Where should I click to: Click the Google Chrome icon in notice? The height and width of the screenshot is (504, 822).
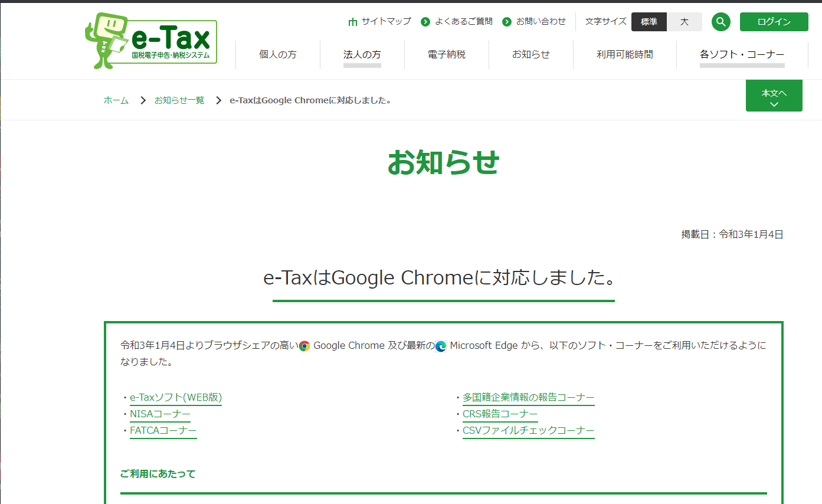coord(304,346)
